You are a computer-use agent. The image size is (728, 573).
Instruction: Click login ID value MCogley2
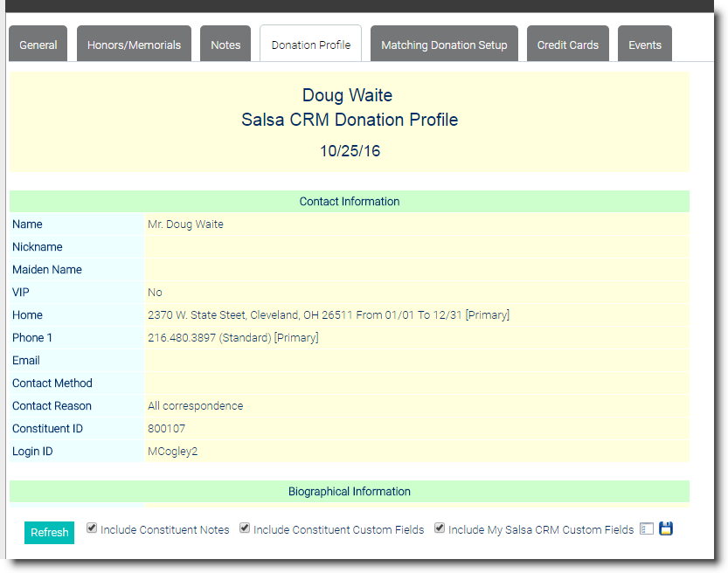pyautogui.click(x=173, y=452)
